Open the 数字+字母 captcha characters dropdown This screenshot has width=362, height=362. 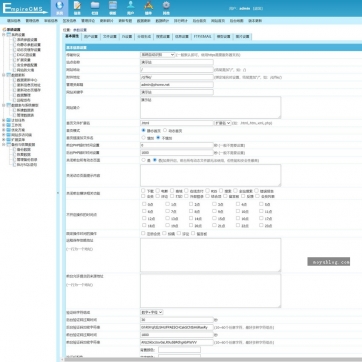[x=152, y=312]
